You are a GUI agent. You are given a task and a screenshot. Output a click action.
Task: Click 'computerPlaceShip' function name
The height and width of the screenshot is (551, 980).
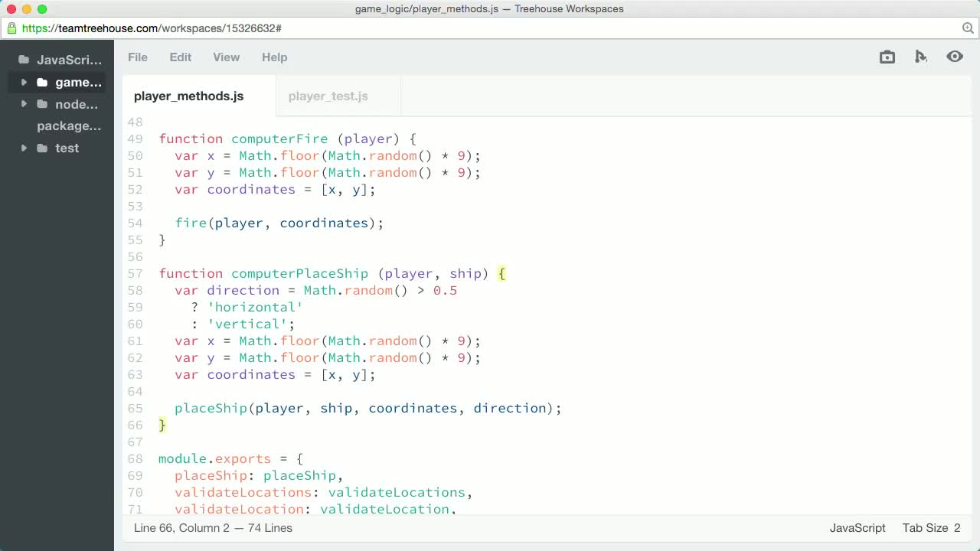[299, 273]
